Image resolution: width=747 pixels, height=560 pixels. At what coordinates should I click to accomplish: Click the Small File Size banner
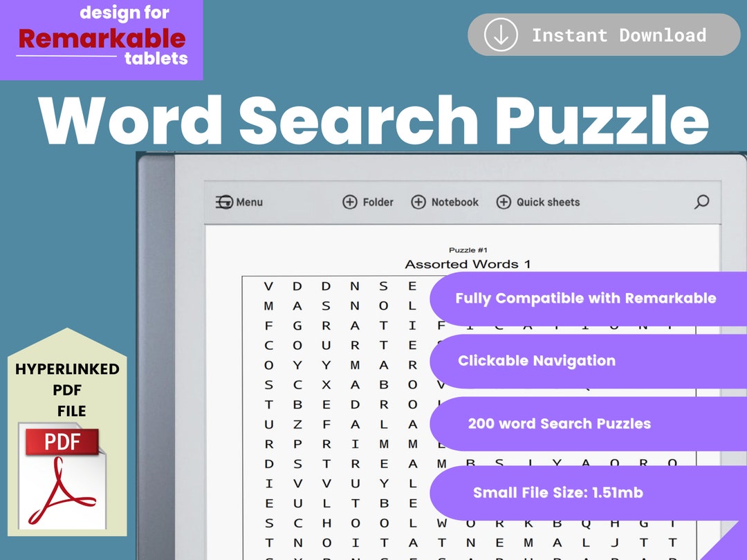click(x=557, y=492)
